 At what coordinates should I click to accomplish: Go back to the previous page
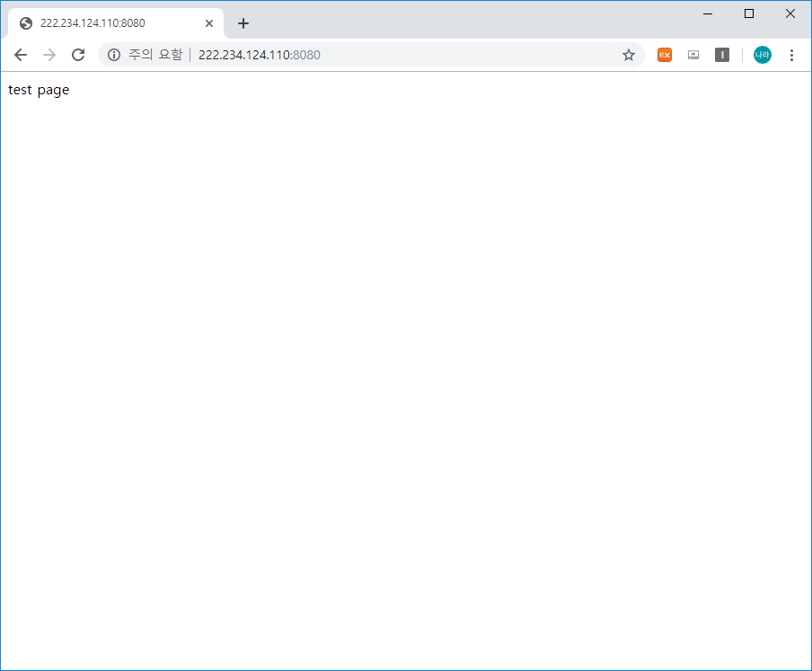[20, 55]
